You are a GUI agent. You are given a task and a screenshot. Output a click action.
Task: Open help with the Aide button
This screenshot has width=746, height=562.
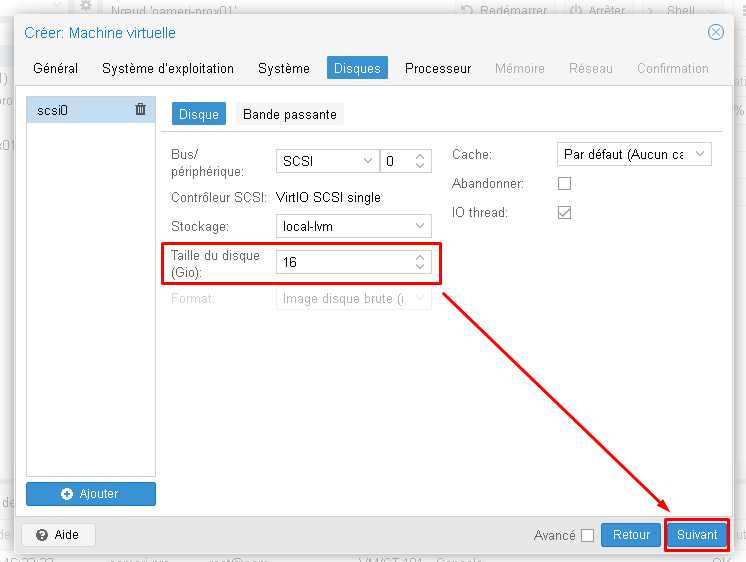coord(58,535)
